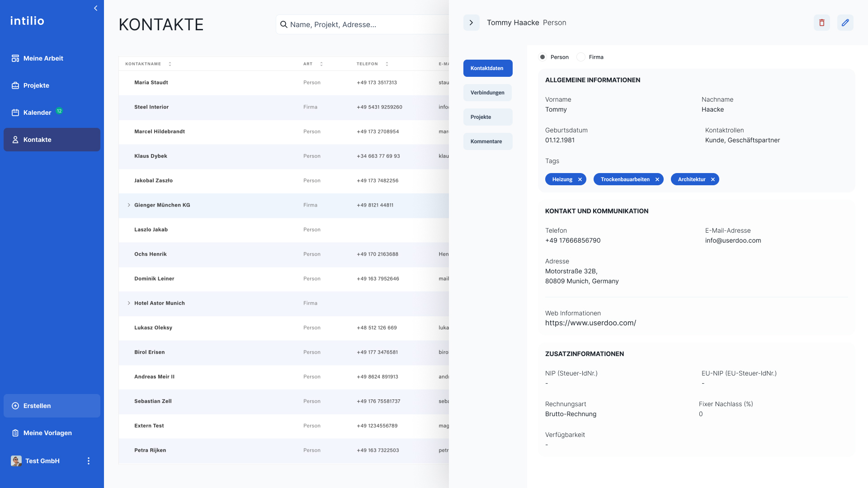This screenshot has height=488, width=868.
Task: Open Kalender in the sidebar
Action: pyautogui.click(x=37, y=113)
